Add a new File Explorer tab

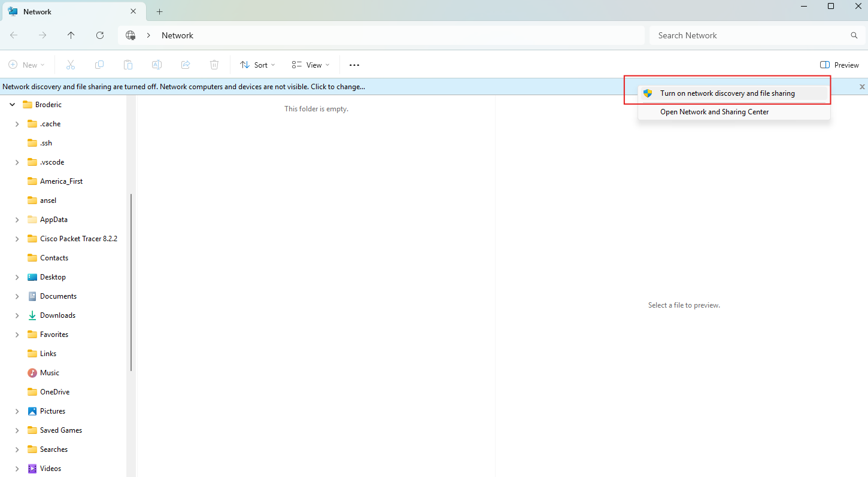pos(159,11)
